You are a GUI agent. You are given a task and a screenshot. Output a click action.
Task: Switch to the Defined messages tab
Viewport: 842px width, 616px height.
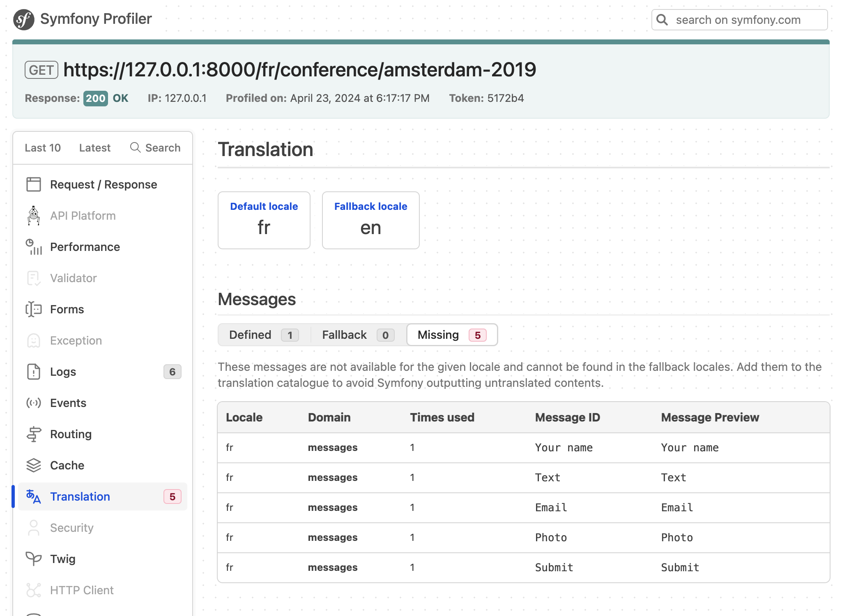click(x=261, y=335)
